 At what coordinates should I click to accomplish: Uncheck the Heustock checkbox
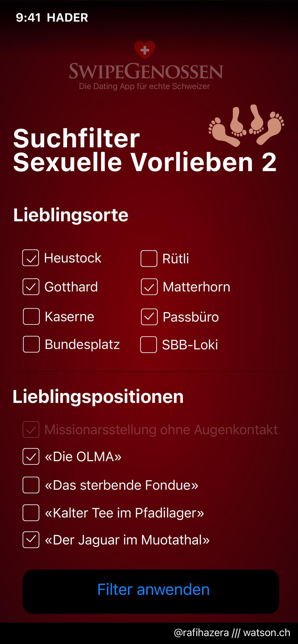30,258
